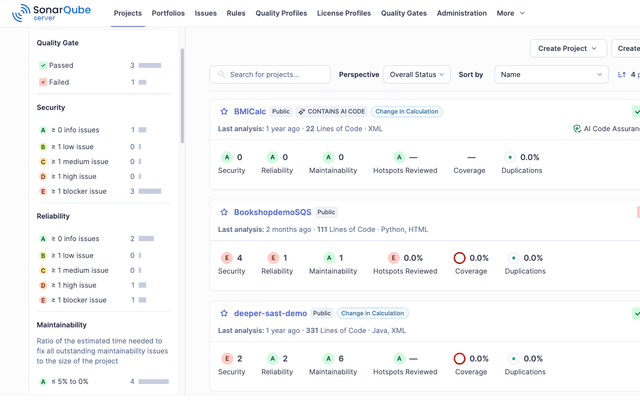Filter Reliability by B low issue

pyautogui.click(x=100, y=256)
